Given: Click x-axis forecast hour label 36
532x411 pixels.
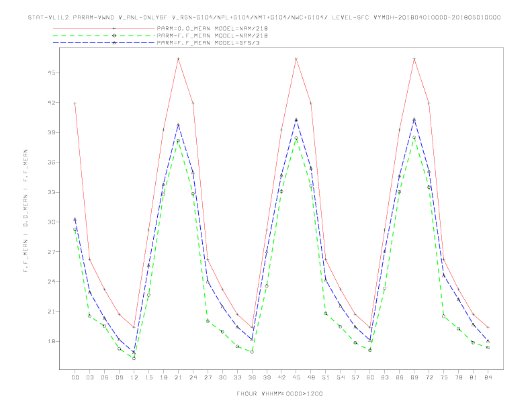Looking at the screenshot, I should click(252, 377).
